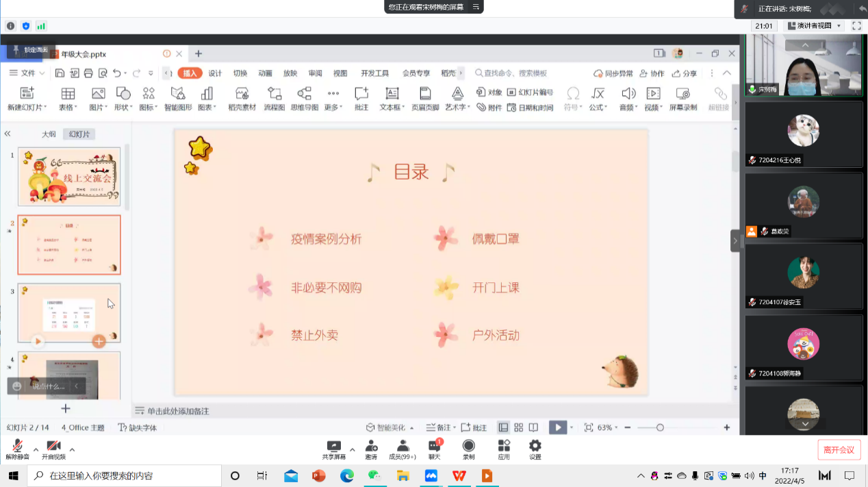
Task: Switch to Normal view in status bar
Action: pyautogui.click(x=503, y=427)
